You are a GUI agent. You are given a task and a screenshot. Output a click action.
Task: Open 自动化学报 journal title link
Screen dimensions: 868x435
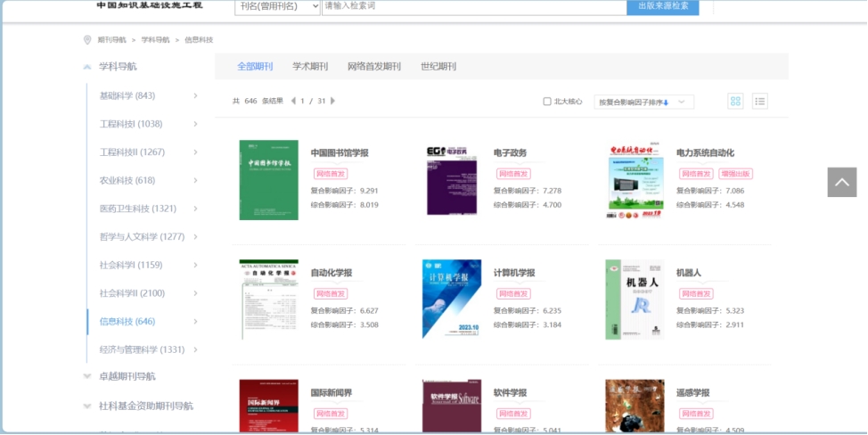(x=331, y=273)
